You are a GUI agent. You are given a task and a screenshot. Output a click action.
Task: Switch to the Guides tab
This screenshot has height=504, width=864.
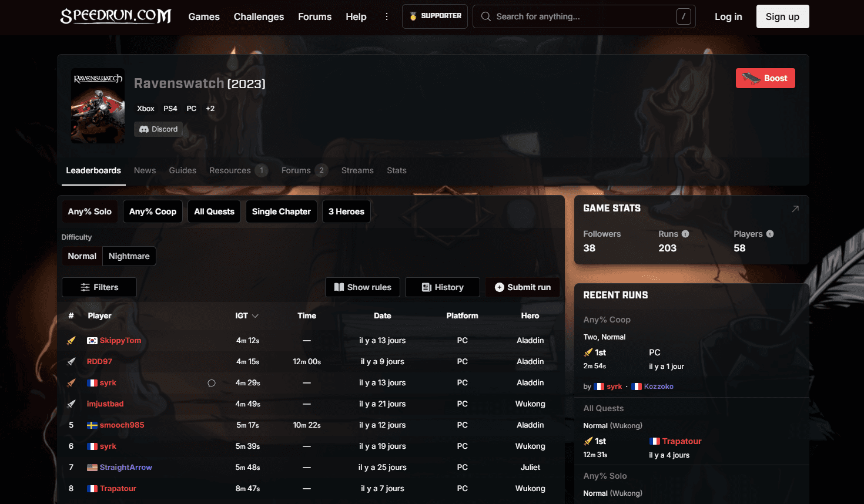183,170
